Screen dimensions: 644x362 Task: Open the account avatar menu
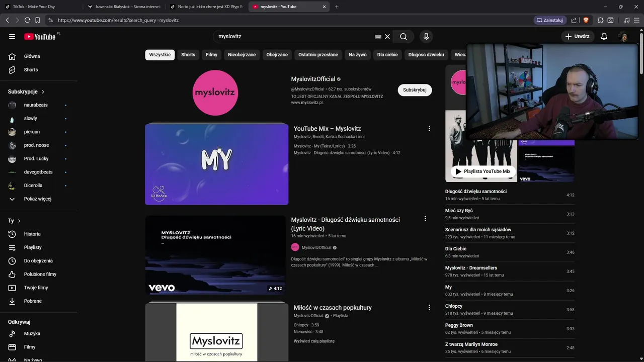click(x=623, y=36)
